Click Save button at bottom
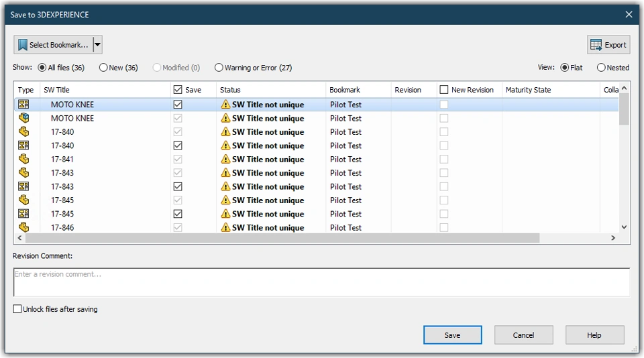Screen dimensions: 644x358 (453, 335)
